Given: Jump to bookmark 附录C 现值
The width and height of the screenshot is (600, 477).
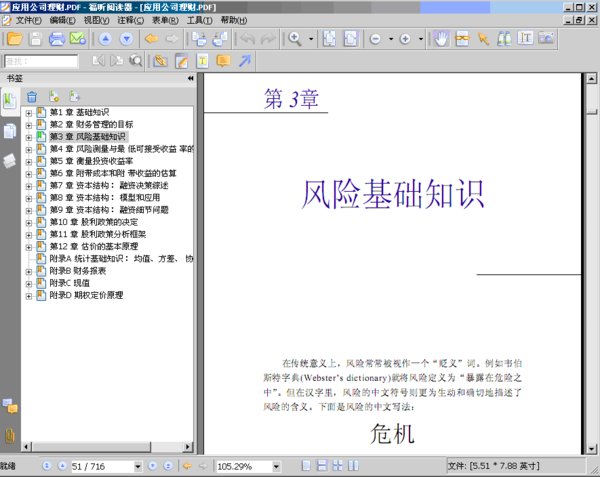Looking at the screenshot, I should coord(70,283).
